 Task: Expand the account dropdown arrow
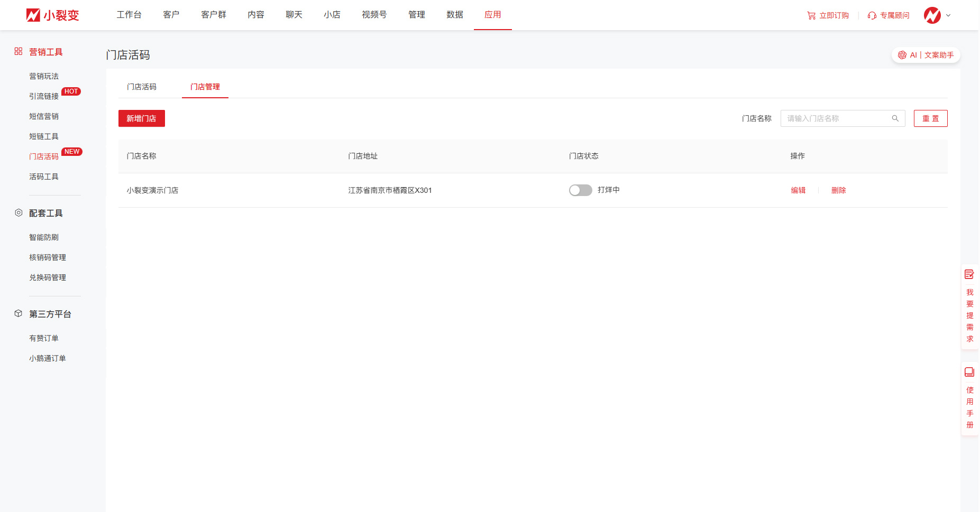(x=948, y=15)
